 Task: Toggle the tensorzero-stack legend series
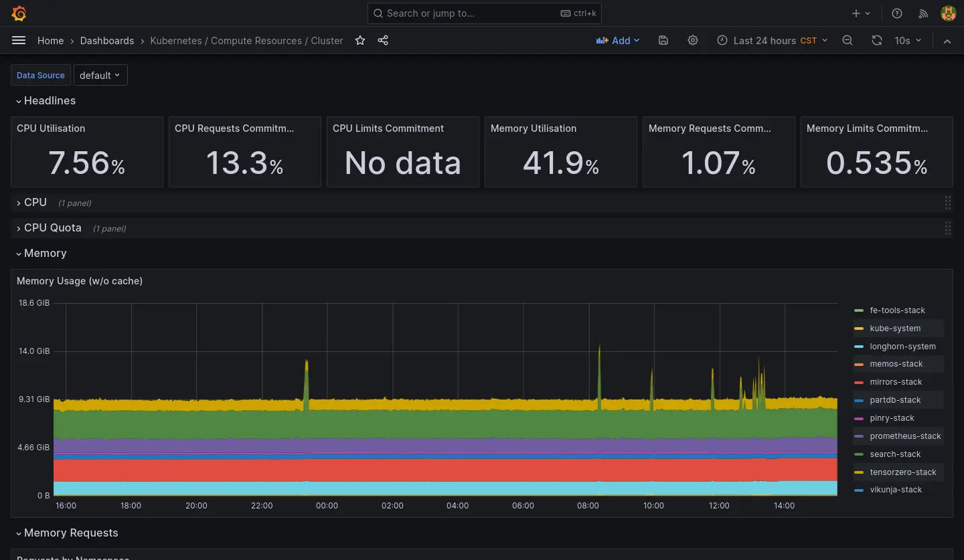click(x=902, y=472)
